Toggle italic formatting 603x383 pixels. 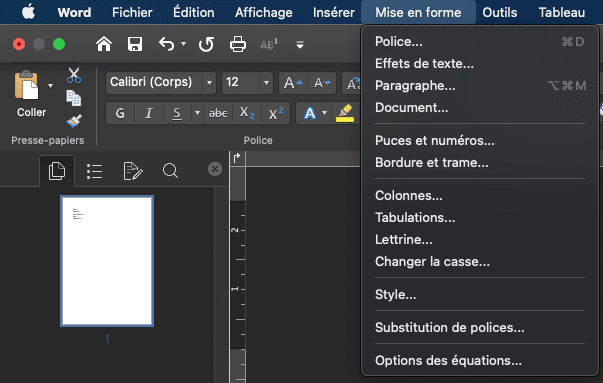149,113
